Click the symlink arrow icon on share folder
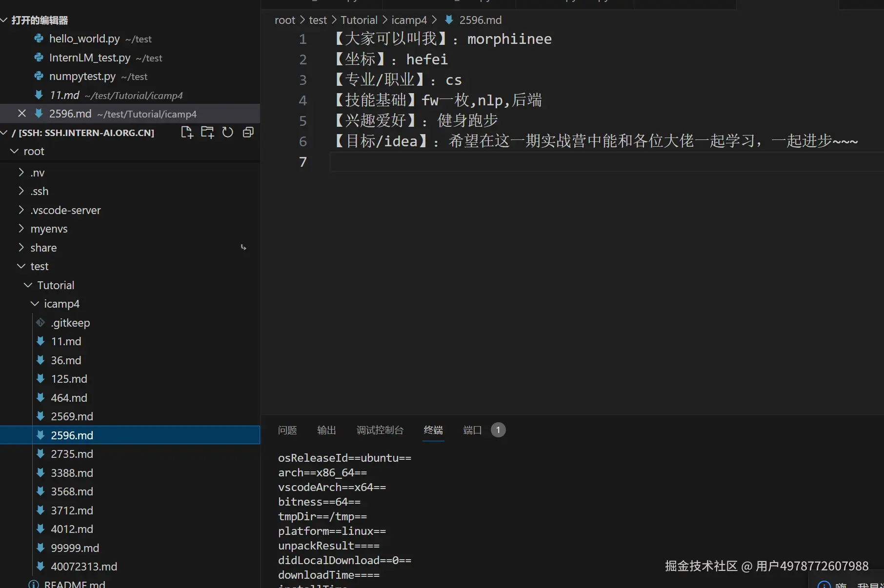This screenshot has height=588, width=884. click(x=243, y=248)
